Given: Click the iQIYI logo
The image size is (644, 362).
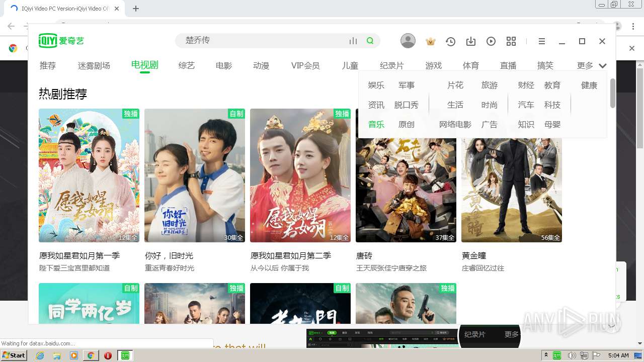Looking at the screenshot, I should pos(61,41).
